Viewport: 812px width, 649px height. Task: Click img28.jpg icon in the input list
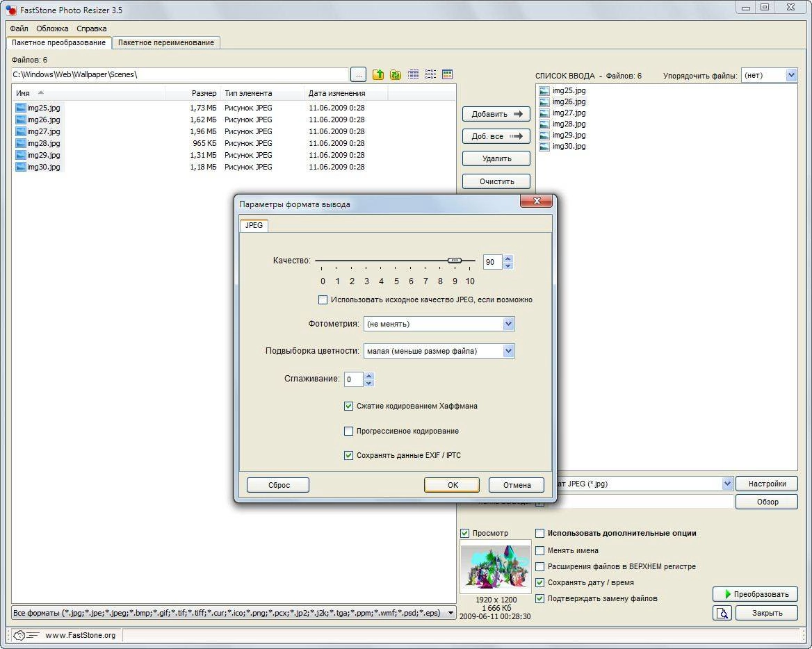(x=544, y=124)
